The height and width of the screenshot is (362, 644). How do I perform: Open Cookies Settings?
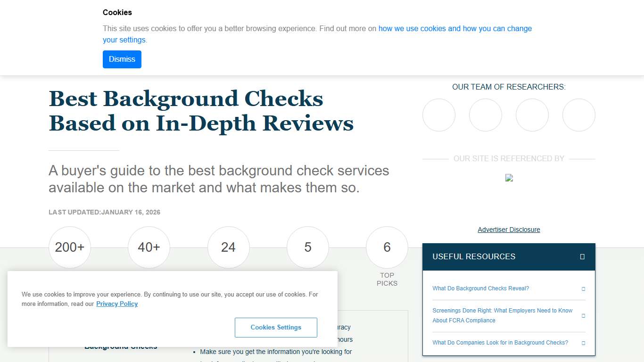276,327
